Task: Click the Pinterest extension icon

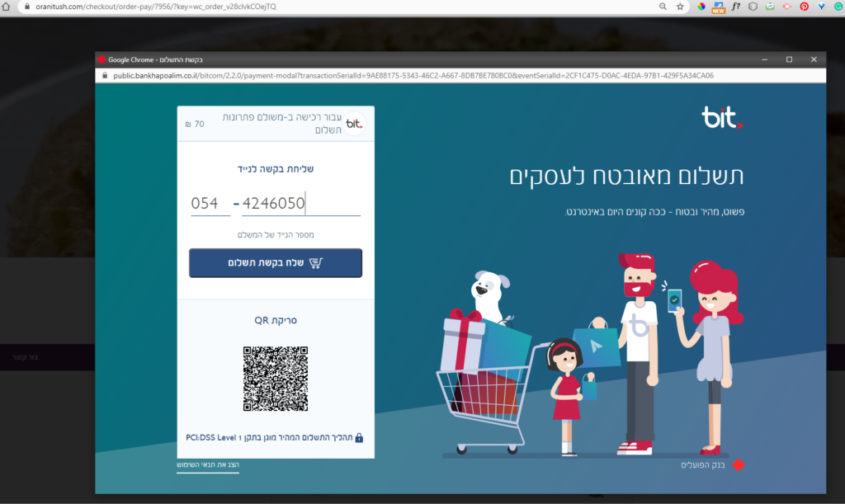Action: tap(804, 7)
